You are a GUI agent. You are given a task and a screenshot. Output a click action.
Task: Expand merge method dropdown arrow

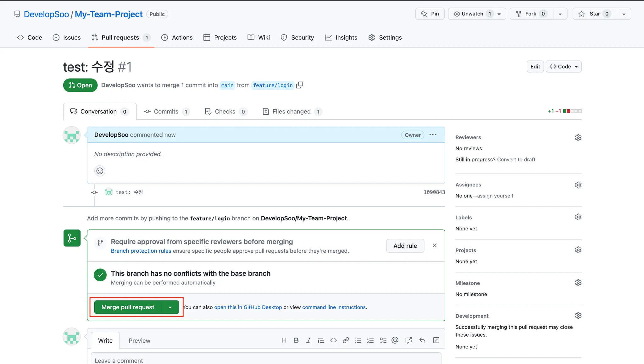click(x=170, y=307)
